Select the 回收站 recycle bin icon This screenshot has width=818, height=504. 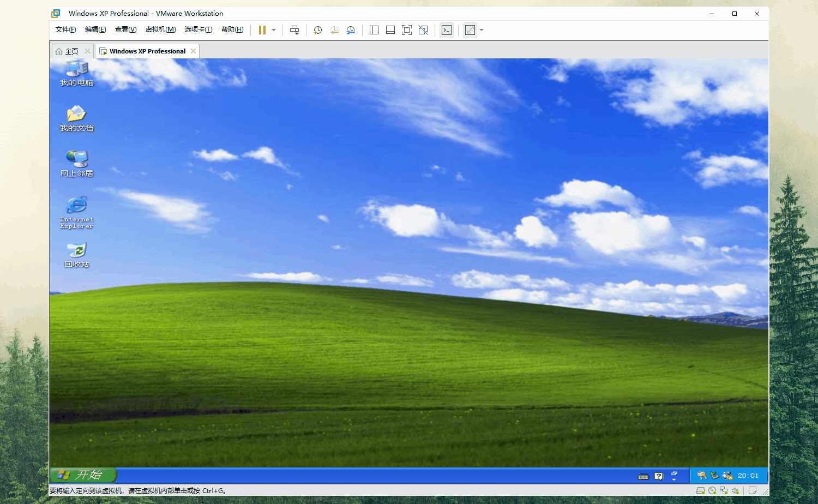[x=77, y=255]
